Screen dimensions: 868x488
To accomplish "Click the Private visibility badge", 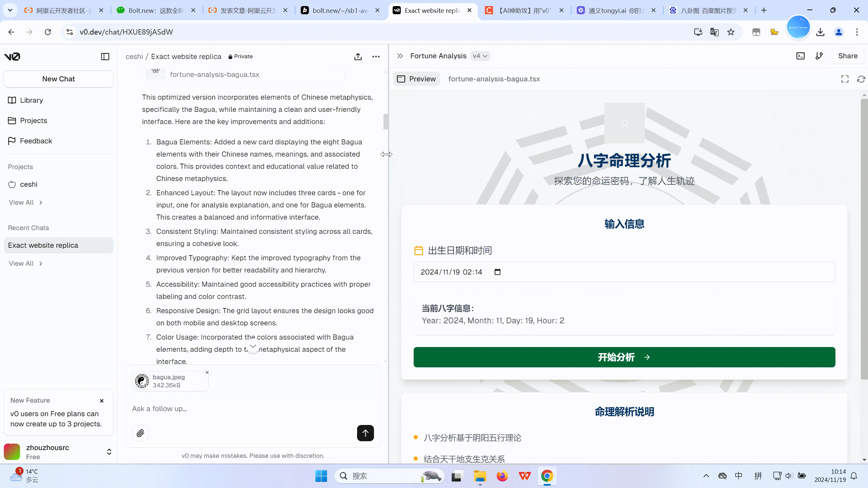I will pos(240,57).
